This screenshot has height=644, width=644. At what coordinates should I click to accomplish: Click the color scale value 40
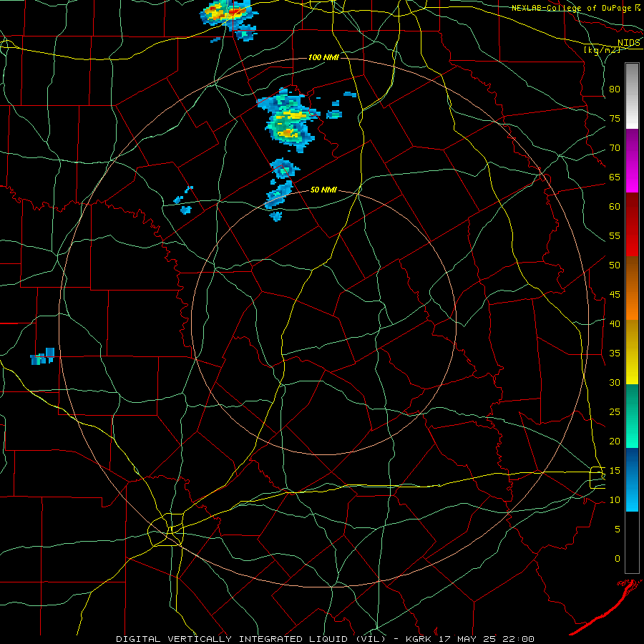pyautogui.click(x=615, y=323)
